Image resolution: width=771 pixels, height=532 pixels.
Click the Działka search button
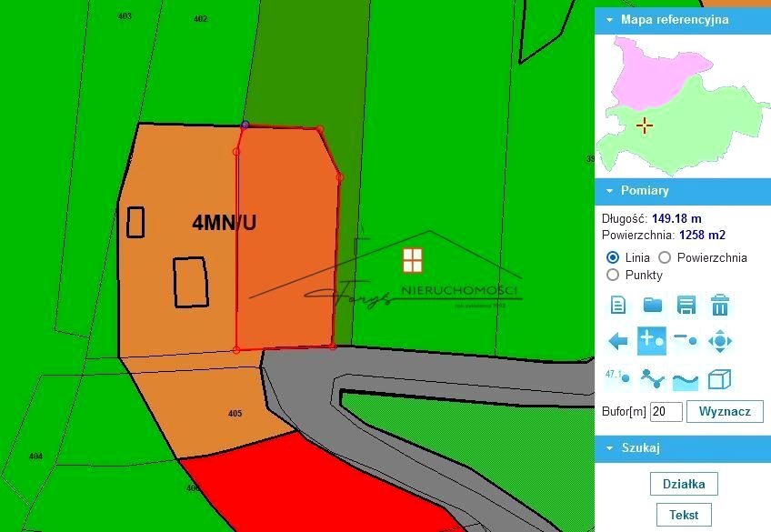[x=684, y=484]
